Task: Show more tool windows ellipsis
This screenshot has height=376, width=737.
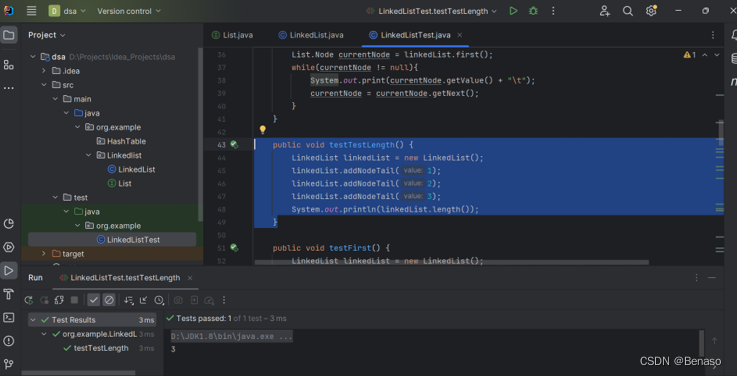Action: 8,88
